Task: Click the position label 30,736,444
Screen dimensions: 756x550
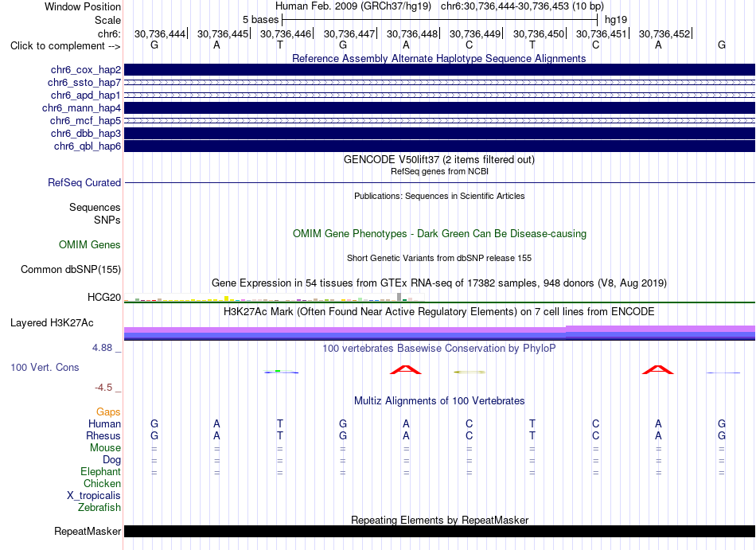Action: 160,33
